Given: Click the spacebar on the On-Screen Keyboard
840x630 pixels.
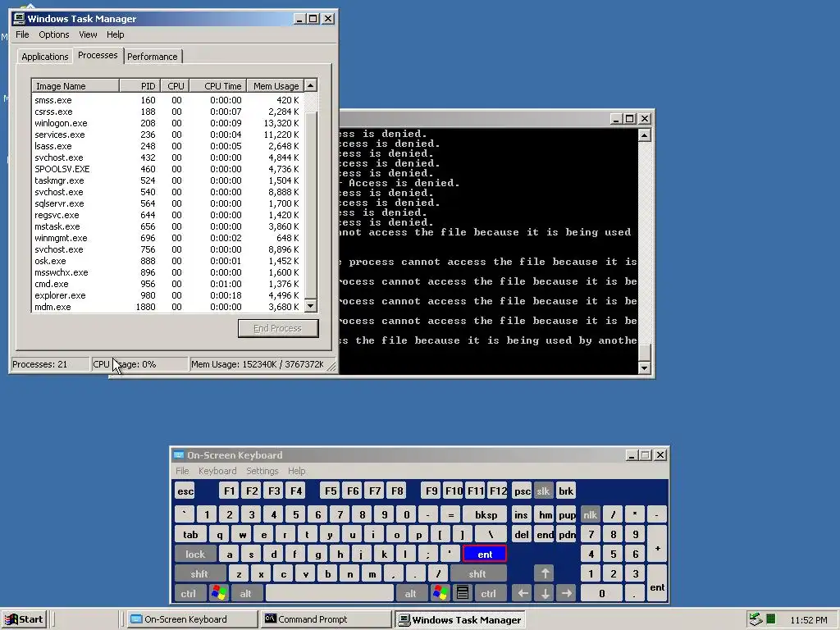Looking at the screenshot, I should point(330,594).
